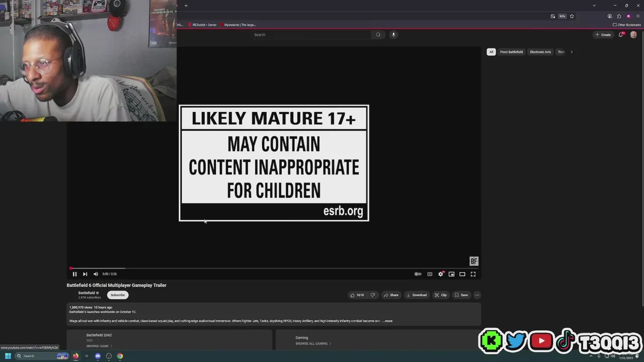Click the search magnifier button
This screenshot has height=362, width=644.
pos(378,35)
